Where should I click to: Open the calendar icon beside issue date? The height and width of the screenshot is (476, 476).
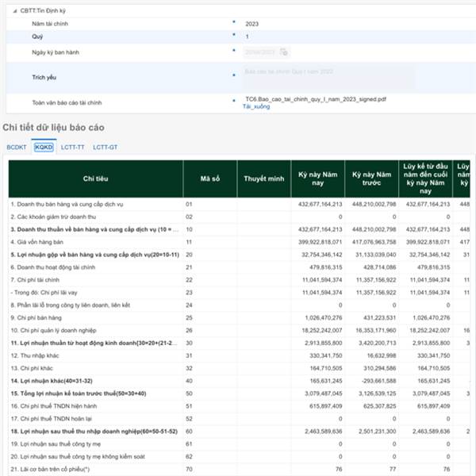[x=283, y=52]
